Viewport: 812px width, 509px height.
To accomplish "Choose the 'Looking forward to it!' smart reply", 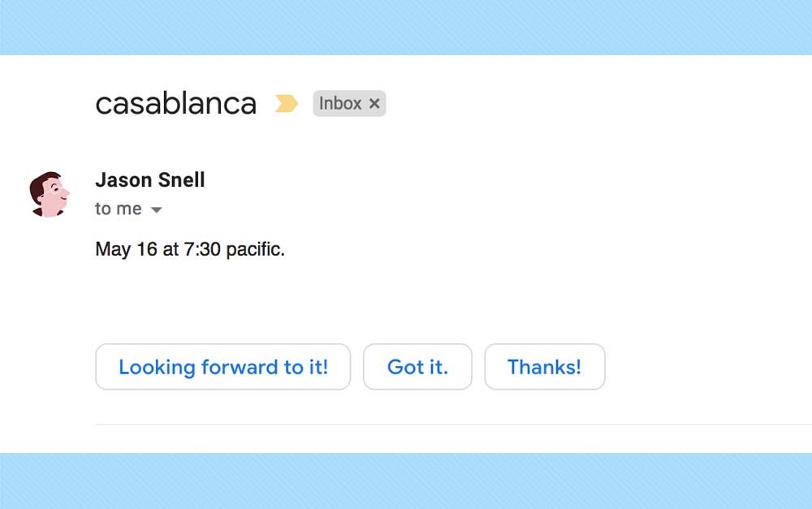I will coord(222,367).
